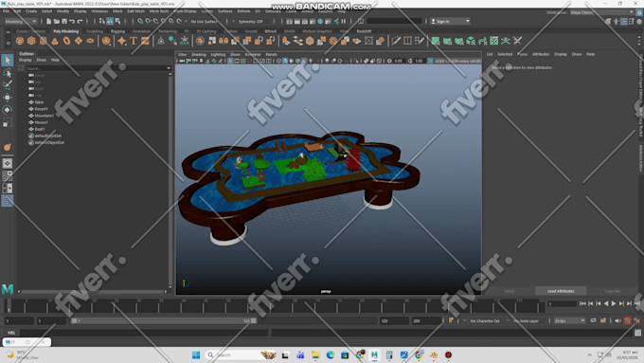Select the Mountain1 node in Outliner
Viewport: 644px width, 363px height.
45,116
